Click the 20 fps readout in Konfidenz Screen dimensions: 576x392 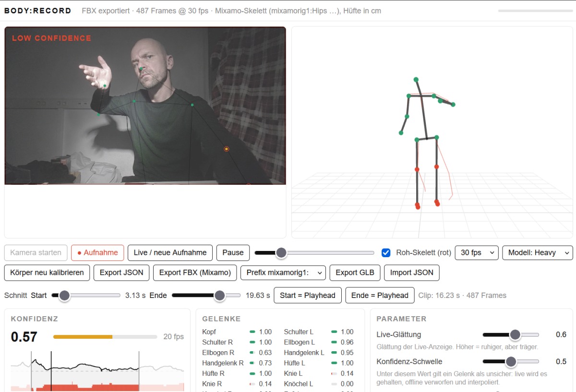pos(174,337)
